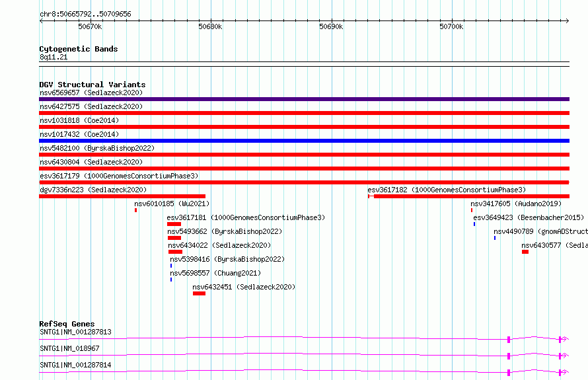This screenshot has width=588, height=380.
Task: Click the blue nsv5698557 marker
Action: pos(171,280)
